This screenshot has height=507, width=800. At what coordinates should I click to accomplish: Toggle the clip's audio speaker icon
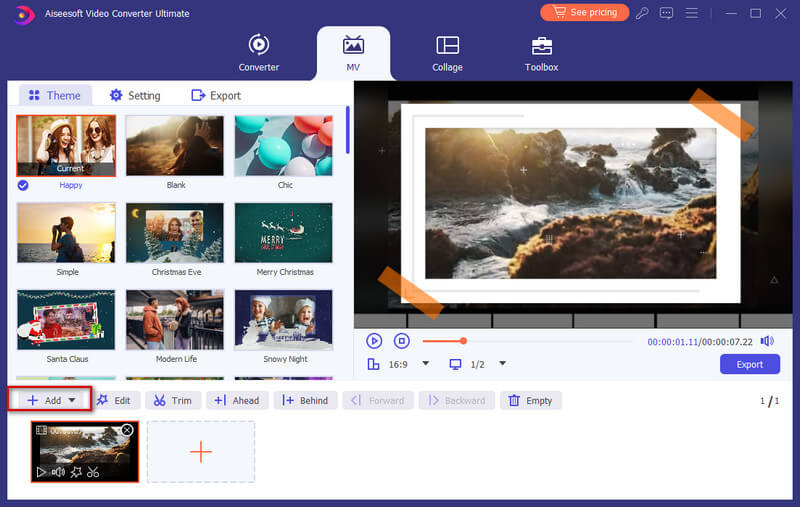point(58,472)
